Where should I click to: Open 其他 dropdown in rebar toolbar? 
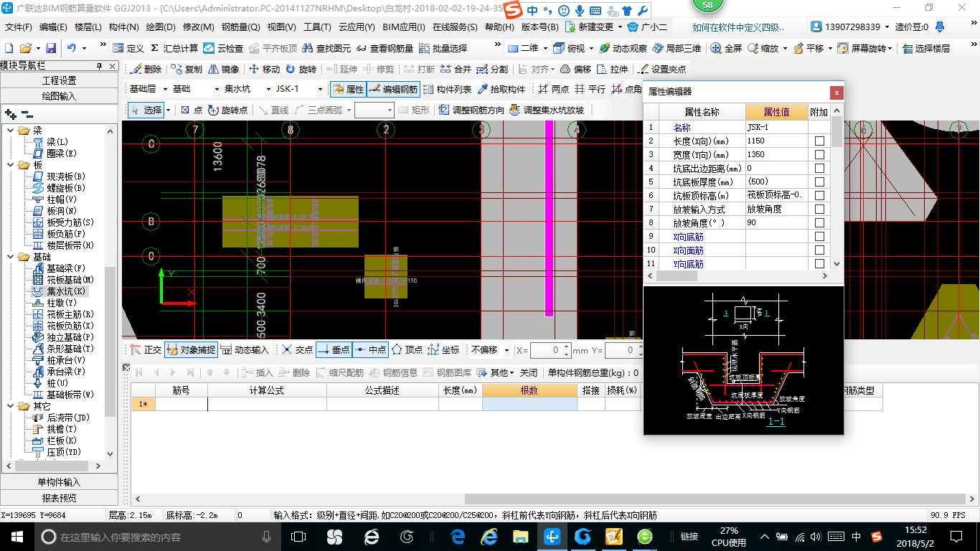coord(496,372)
